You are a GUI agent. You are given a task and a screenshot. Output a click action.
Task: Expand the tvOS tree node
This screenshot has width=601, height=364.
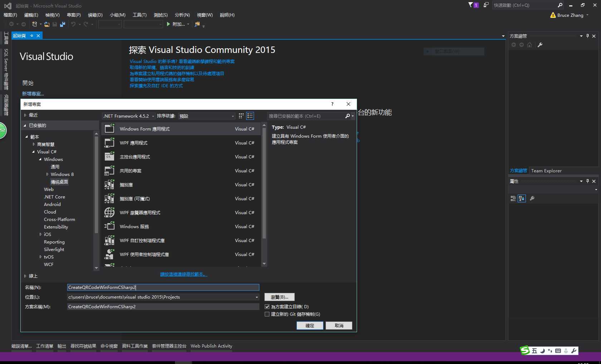(40, 257)
